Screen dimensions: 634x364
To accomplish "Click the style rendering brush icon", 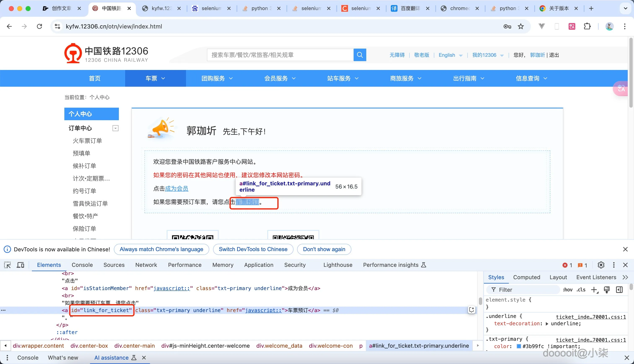I will point(607,290).
